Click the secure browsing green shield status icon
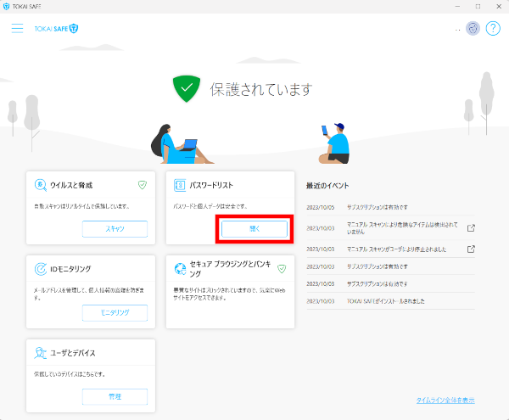Viewport: 509px width, 420px height. click(282, 269)
